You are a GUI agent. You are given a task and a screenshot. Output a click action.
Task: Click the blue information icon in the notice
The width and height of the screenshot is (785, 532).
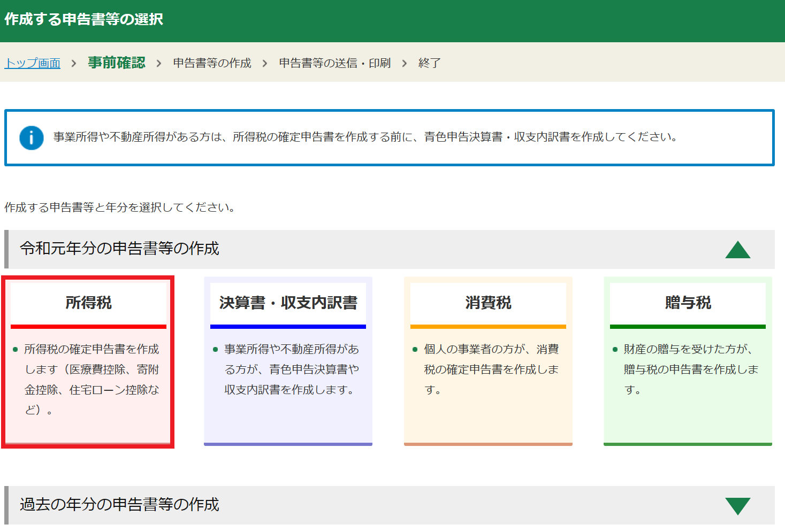pyautogui.click(x=32, y=137)
